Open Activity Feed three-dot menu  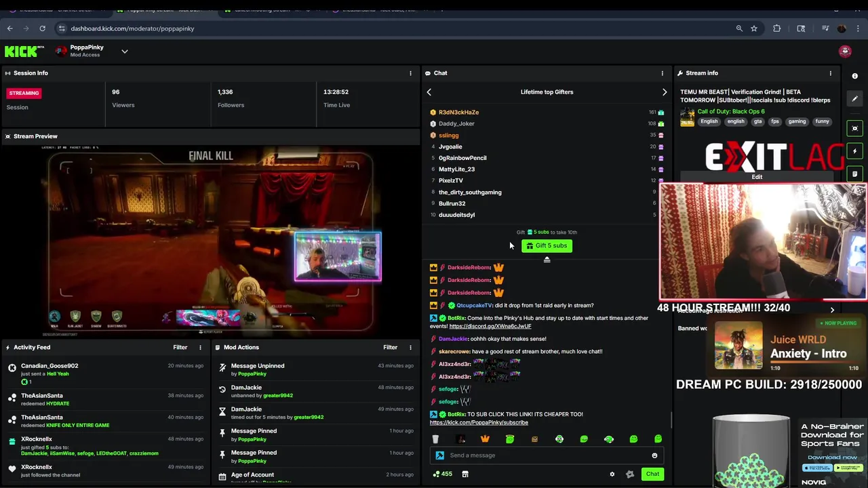[x=200, y=348]
